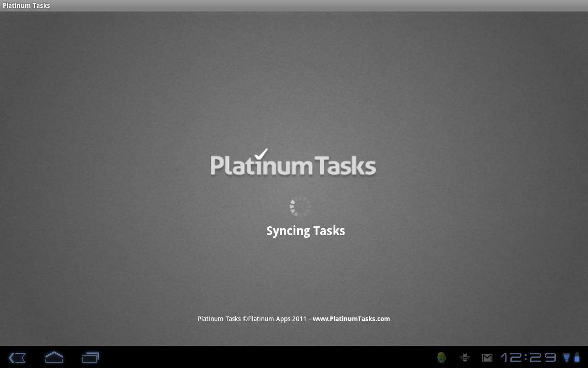The height and width of the screenshot is (368, 588).
Task: Tap the system tray notification area
Action: (505, 357)
